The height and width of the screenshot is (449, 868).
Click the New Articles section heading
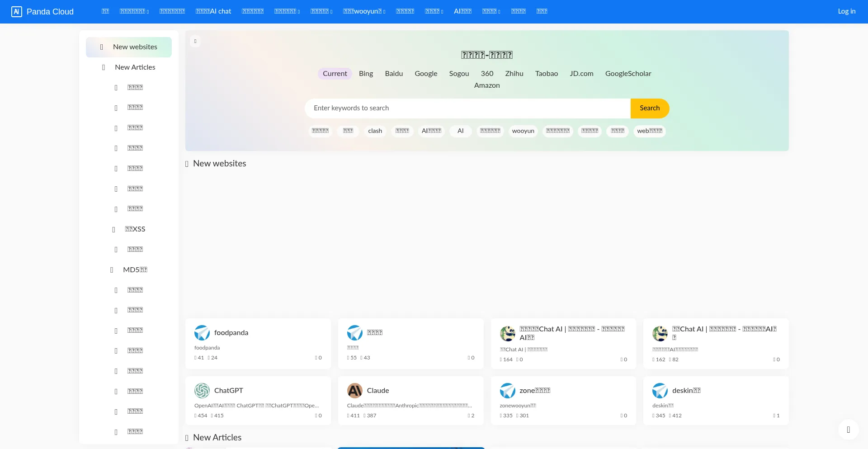tap(217, 438)
